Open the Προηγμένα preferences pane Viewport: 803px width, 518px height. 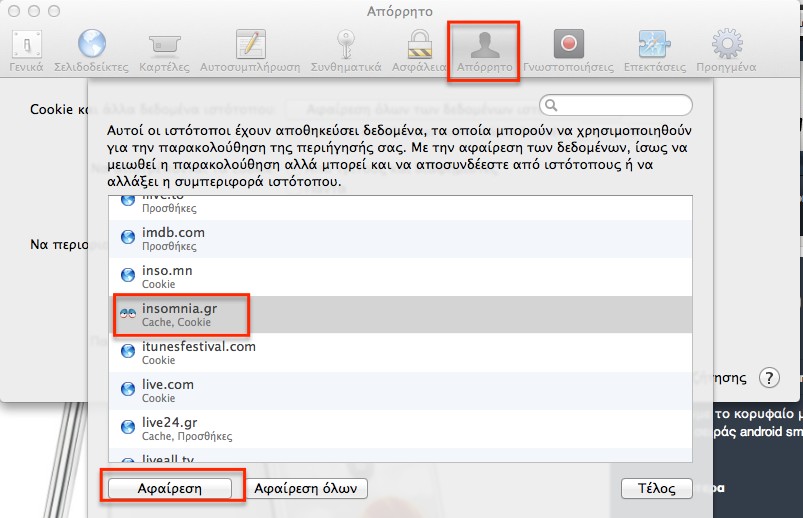click(x=726, y=51)
